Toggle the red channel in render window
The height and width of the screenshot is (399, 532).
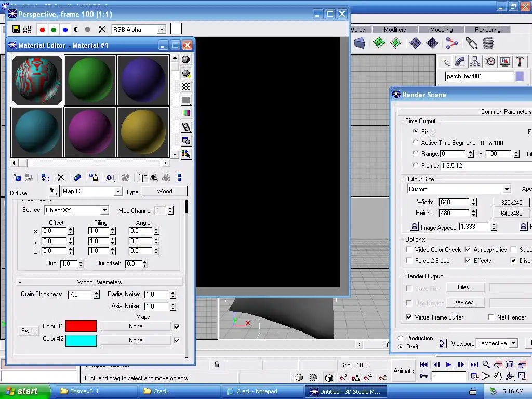(x=43, y=30)
